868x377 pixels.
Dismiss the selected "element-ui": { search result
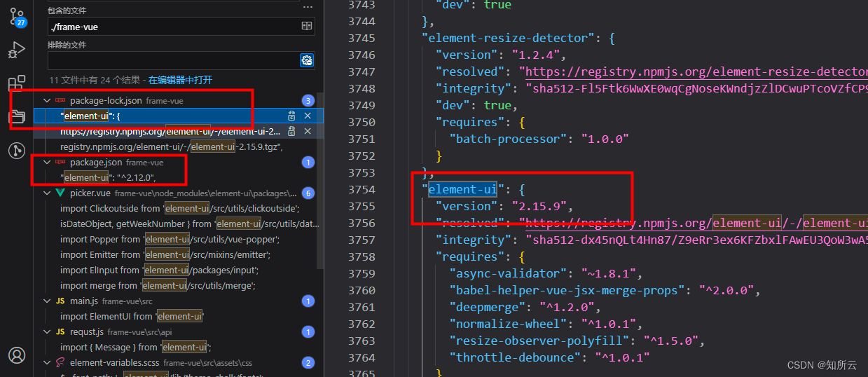click(308, 116)
